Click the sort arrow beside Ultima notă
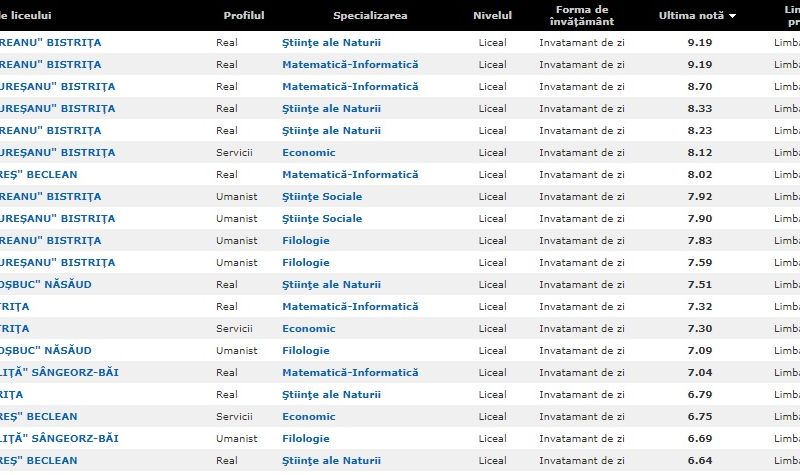The width and height of the screenshot is (800, 475). (x=732, y=16)
